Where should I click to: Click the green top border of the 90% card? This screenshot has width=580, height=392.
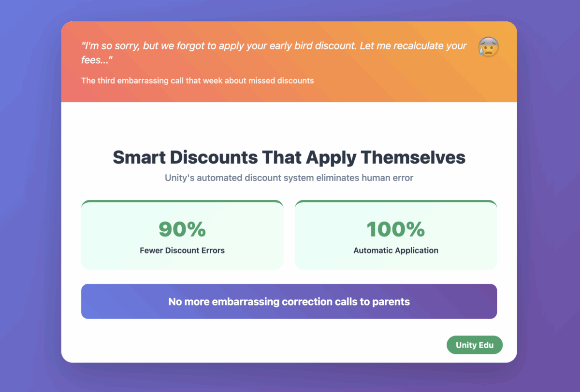point(182,201)
